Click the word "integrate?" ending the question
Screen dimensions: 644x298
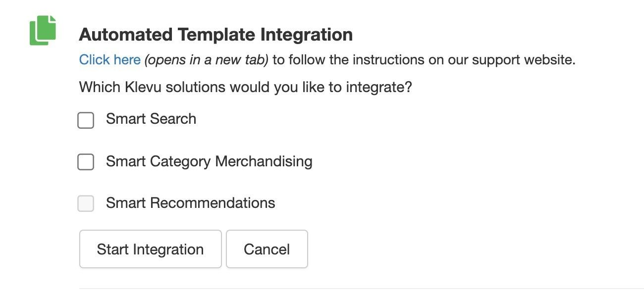pyautogui.click(x=379, y=88)
